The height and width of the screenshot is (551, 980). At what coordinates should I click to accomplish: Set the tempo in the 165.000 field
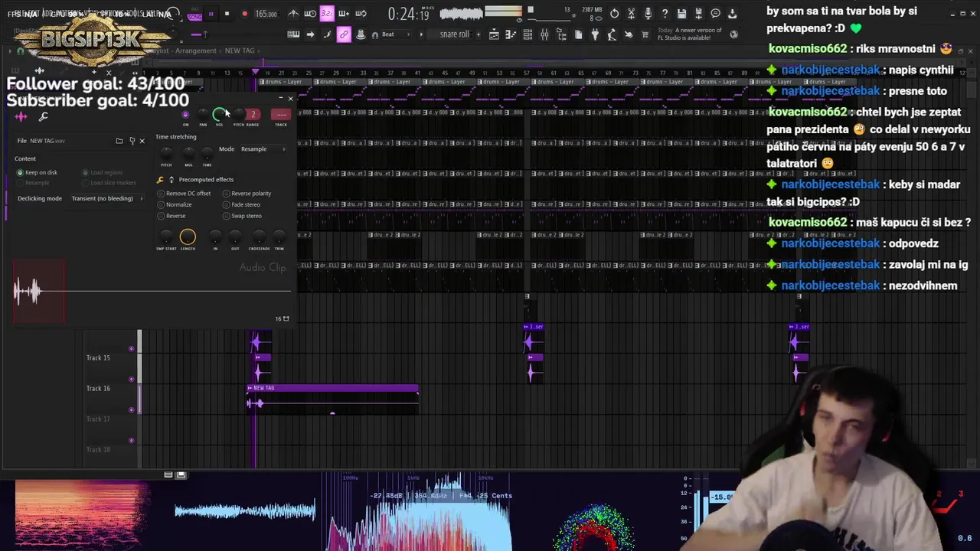click(x=266, y=14)
